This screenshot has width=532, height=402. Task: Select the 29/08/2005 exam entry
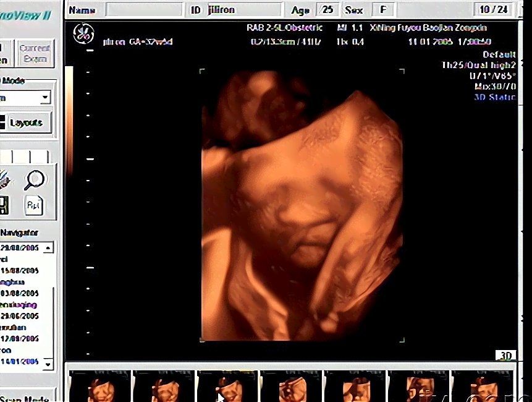point(20,247)
